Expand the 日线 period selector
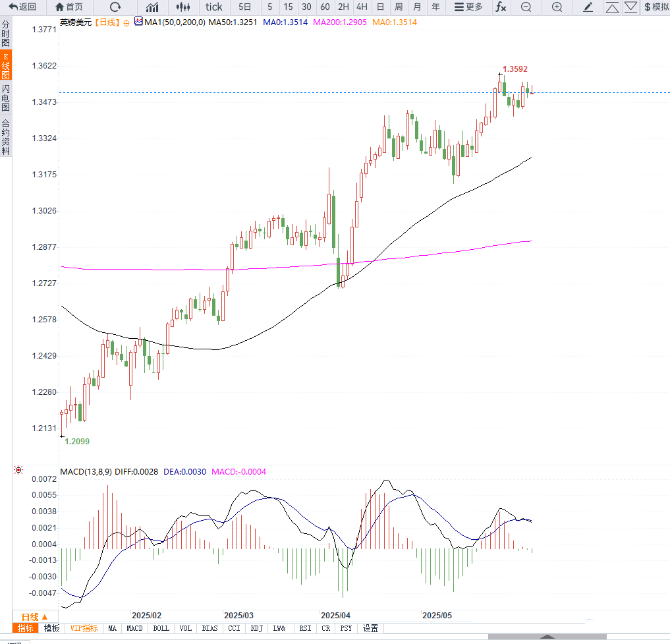The width and height of the screenshot is (670, 644). click(34, 616)
